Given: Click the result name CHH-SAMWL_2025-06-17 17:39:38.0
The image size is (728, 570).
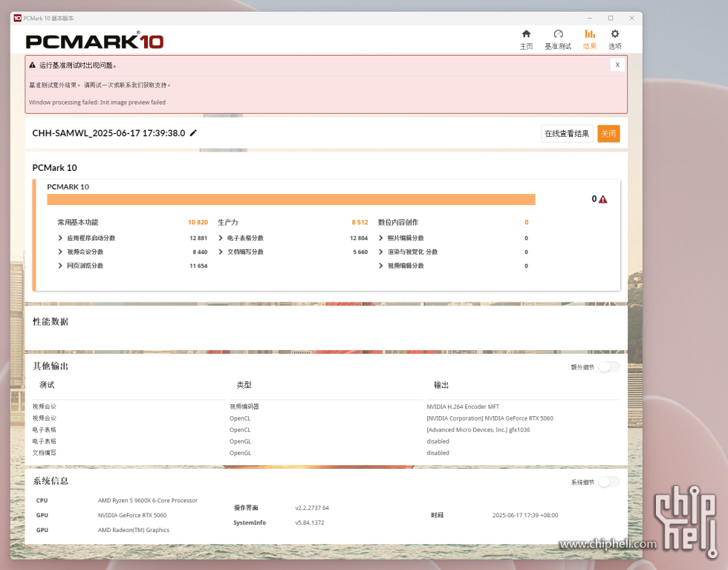Looking at the screenshot, I should (x=108, y=133).
